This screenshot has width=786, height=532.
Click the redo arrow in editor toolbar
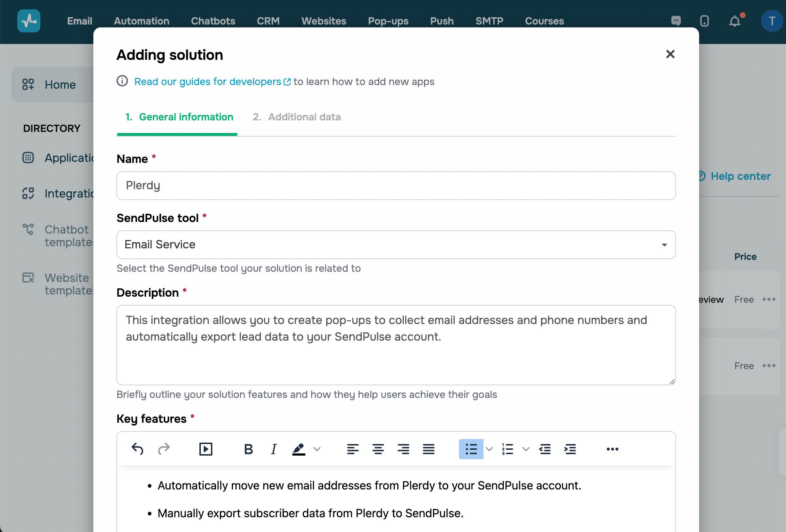(x=164, y=449)
